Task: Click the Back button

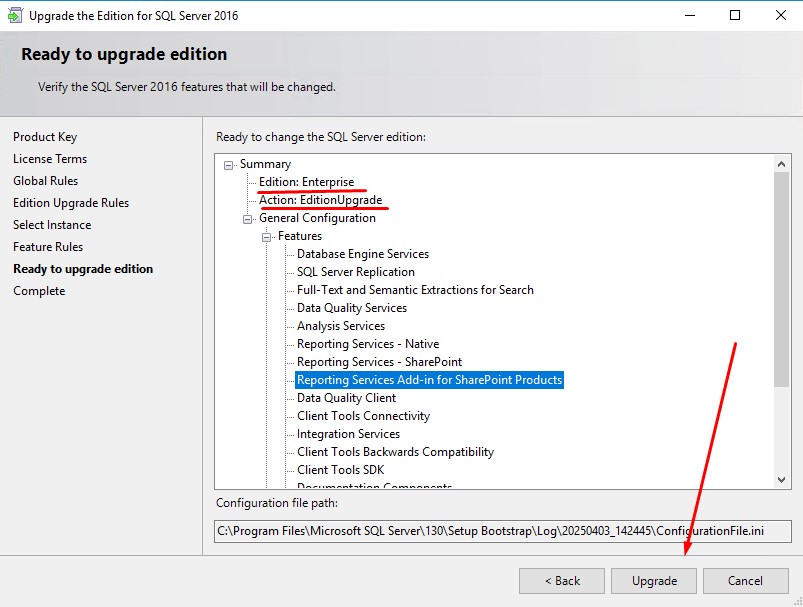Action: (561, 581)
